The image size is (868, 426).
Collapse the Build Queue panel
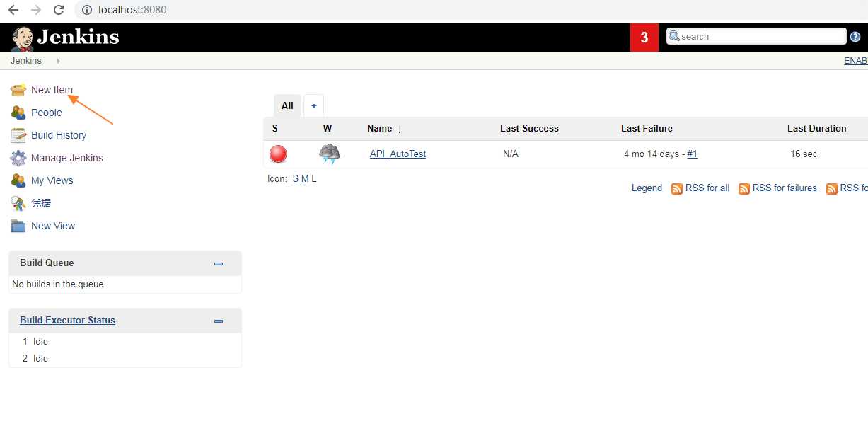pyautogui.click(x=219, y=263)
